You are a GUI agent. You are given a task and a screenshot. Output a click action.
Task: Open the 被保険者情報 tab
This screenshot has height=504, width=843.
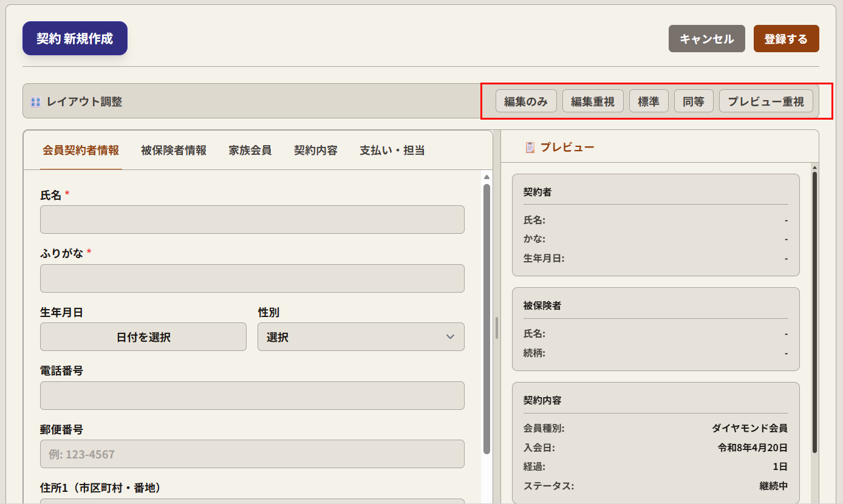pyautogui.click(x=174, y=151)
